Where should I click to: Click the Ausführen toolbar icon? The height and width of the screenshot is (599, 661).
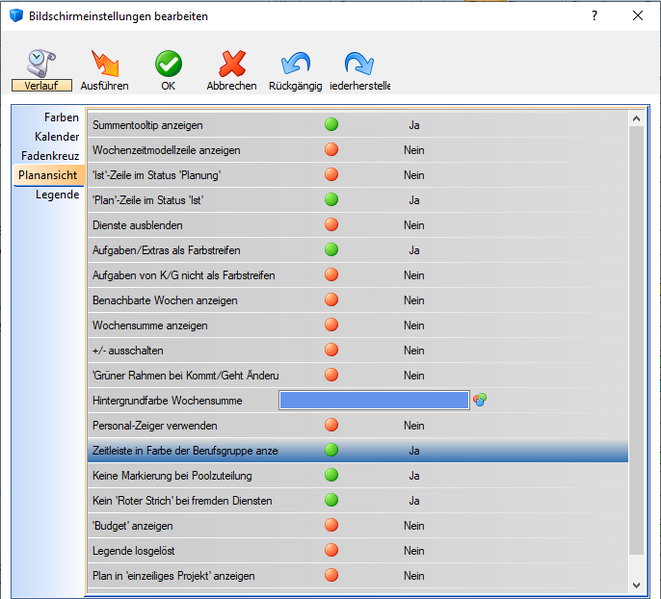click(x=104, y=64)
